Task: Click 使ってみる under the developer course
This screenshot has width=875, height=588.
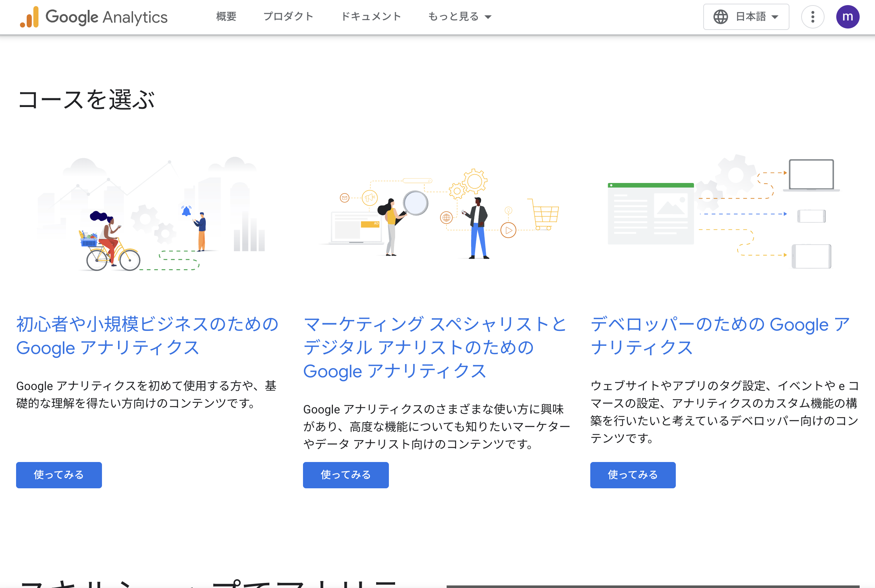Action: (633, 475)
